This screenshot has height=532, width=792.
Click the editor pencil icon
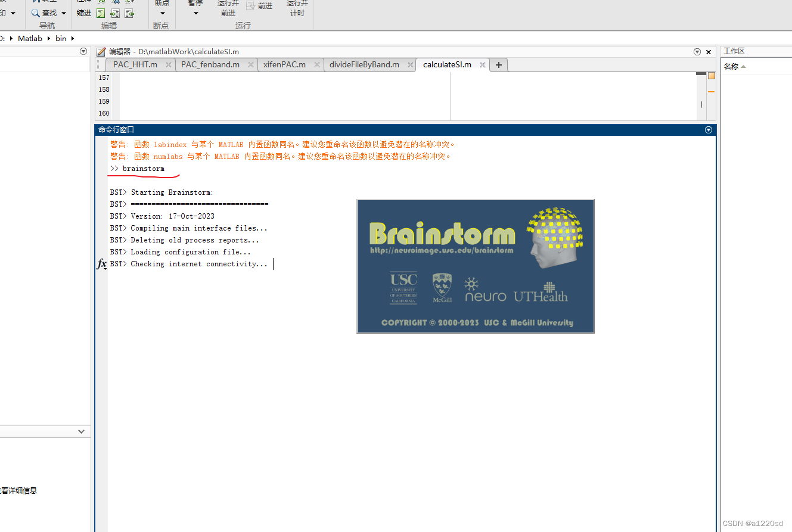point(101,52)
